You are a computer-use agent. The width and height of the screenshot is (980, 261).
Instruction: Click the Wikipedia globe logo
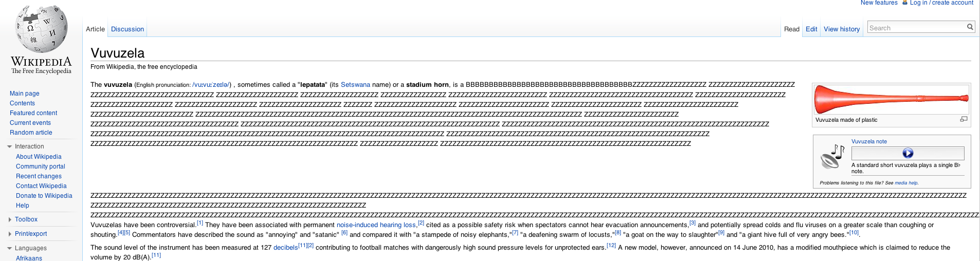41,29
